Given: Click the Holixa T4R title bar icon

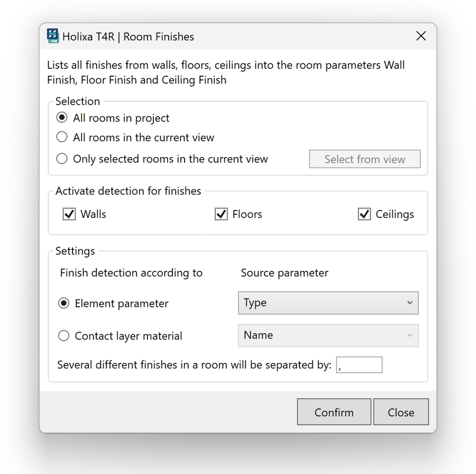Looking at the screenshot, I should point(53,36).
